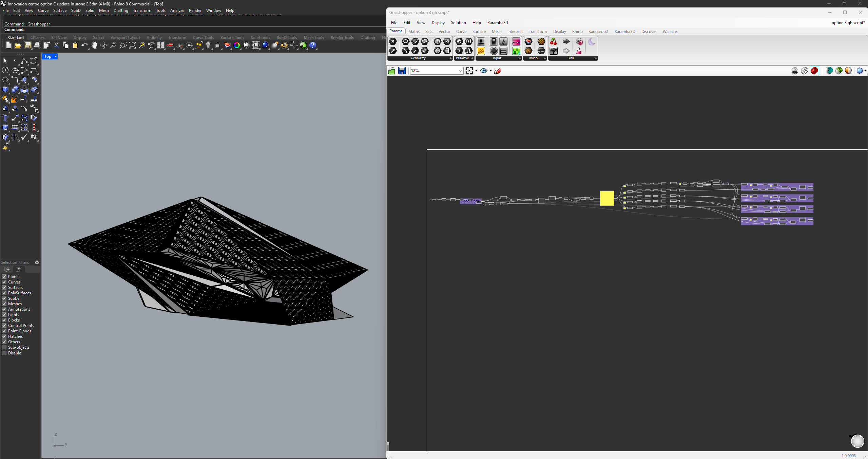Enable the Sub-objects selection filter
This screenshot has width=868, height=459.
coord(4,347)
